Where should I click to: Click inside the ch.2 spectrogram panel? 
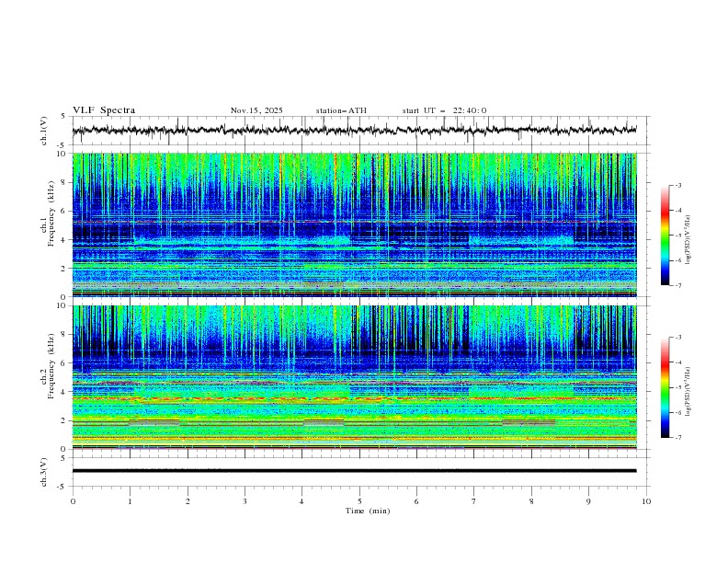355,377
